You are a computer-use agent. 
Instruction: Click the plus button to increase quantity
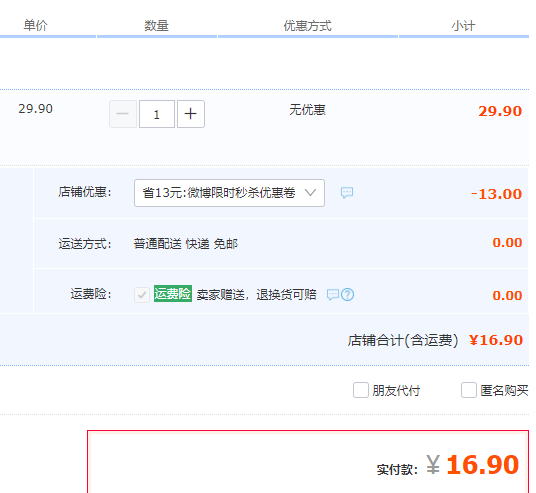(191, 114)
